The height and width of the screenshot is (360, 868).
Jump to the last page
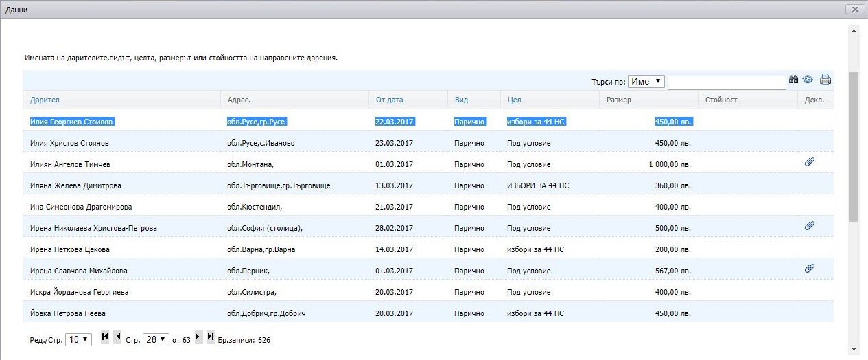(211, 337)
